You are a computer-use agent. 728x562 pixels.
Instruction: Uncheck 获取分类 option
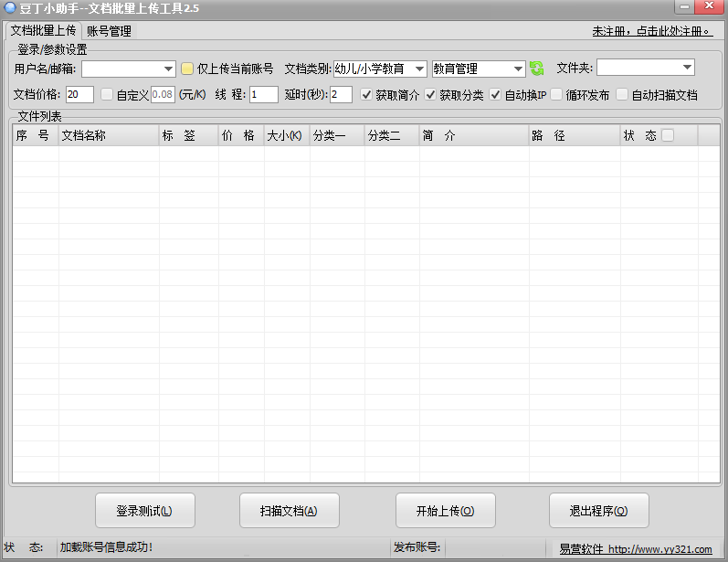point(430,95)
